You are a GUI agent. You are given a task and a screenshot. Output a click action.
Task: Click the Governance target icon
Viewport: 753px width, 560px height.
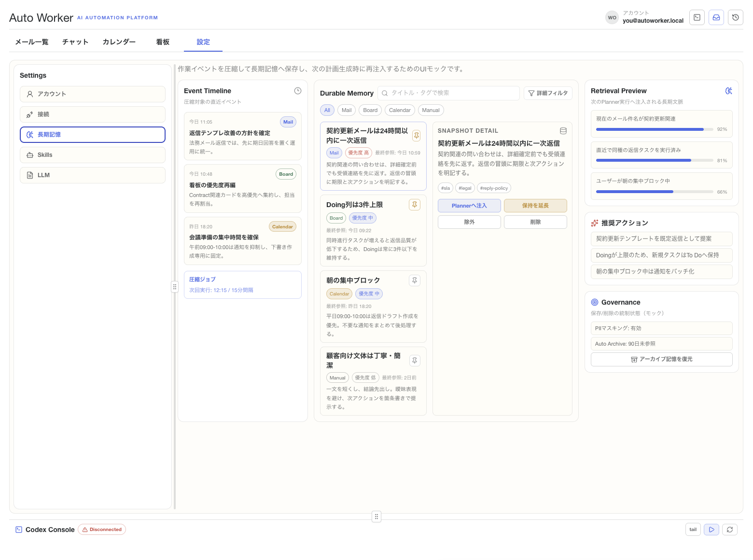point(595,302)
